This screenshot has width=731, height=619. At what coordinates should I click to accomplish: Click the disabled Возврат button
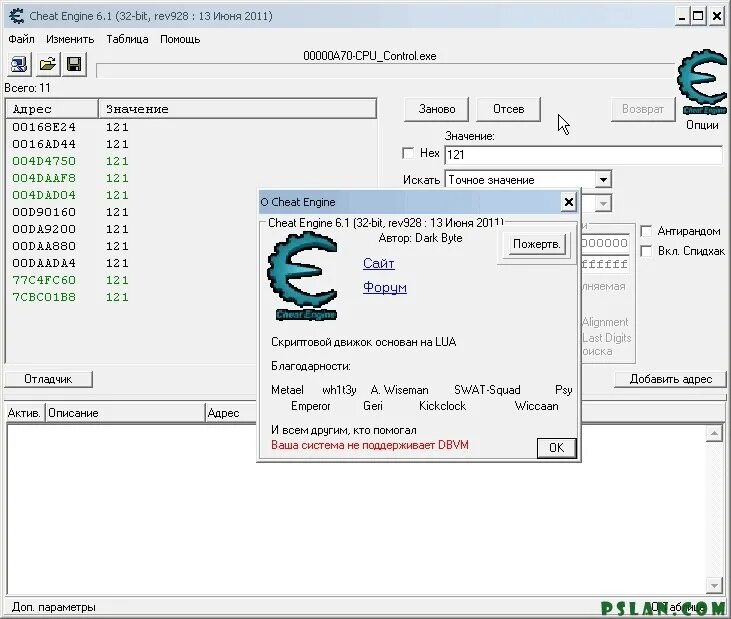click(x=642, y=109)
